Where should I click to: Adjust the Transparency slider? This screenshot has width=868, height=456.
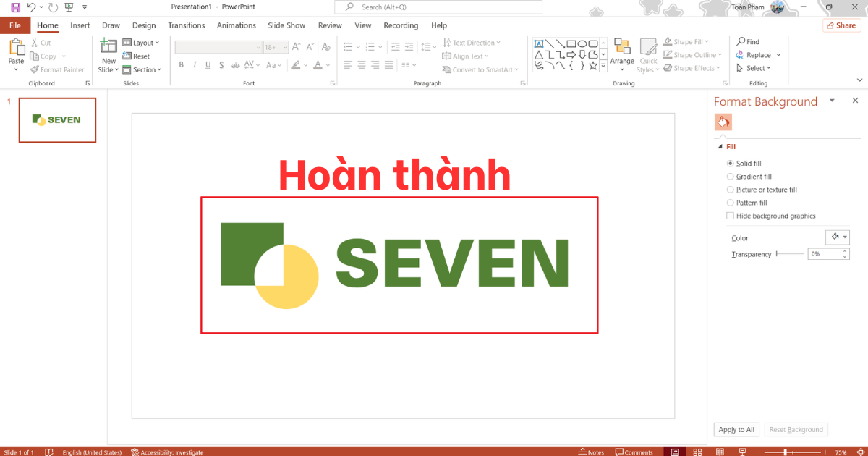click(789, 254)
